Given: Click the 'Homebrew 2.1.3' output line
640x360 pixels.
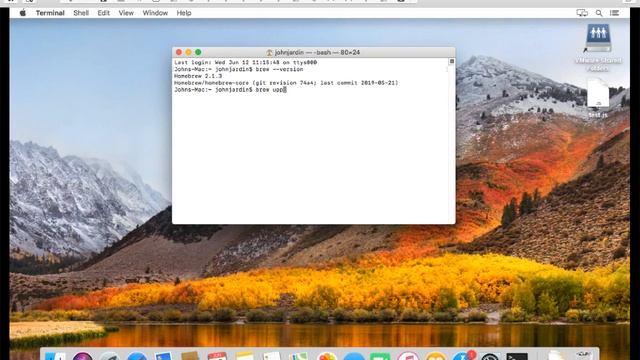Looking at the screenshot, I should (198, 76).
